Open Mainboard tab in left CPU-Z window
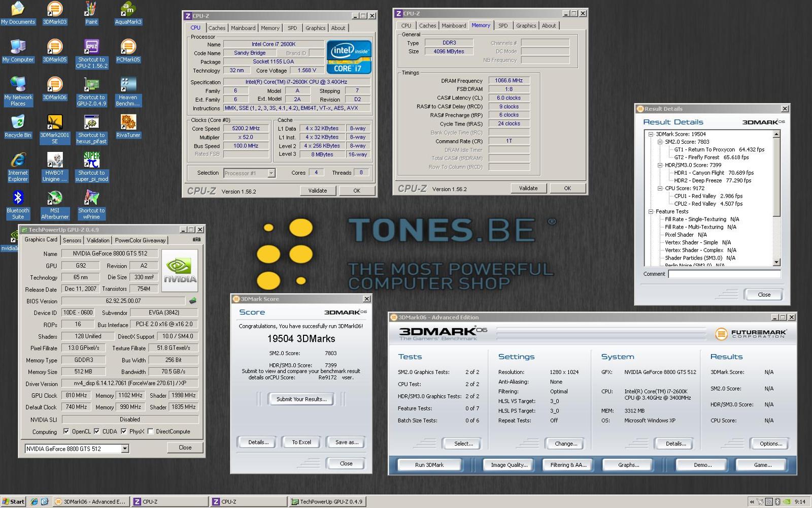The height and width of the screenshot is (508, 812). pos(243,28)
